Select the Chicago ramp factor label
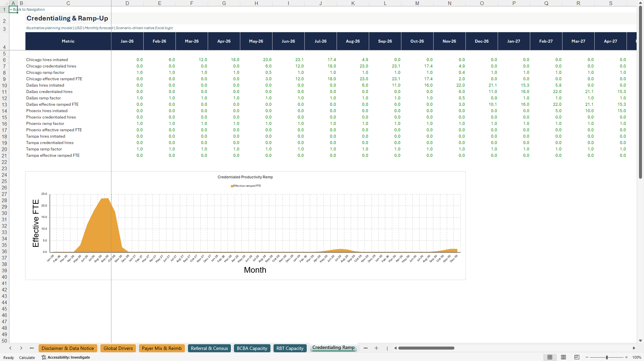Screen dimensions: 644x361 point(45,73)
